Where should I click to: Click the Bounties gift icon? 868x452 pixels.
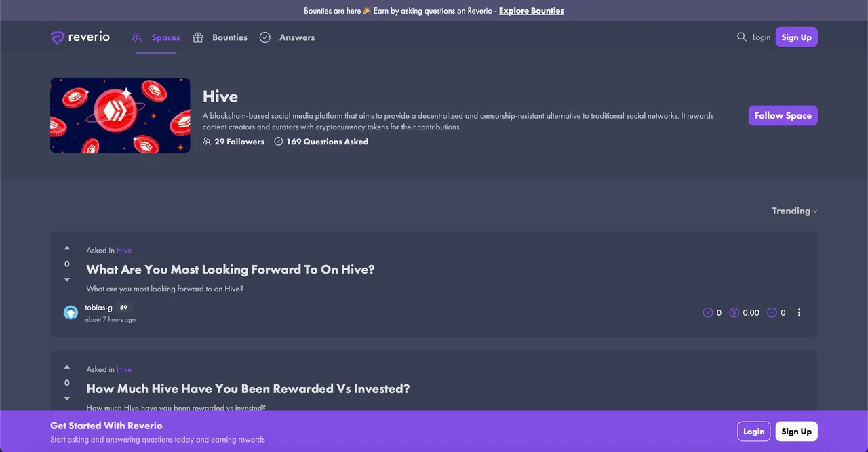click(198, 37)
